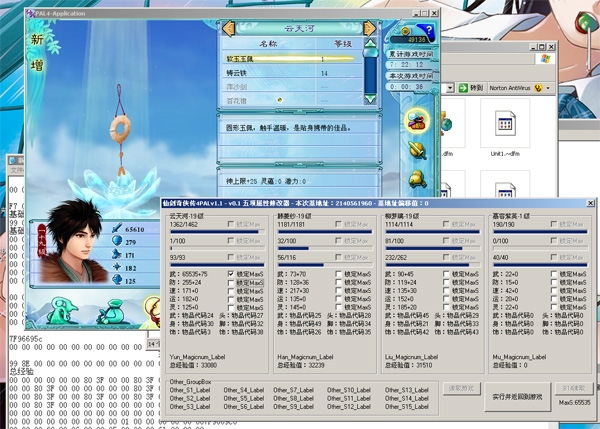The height and width of the screenshot is (429, 600).
Task: Switch to next character with right arrow
Action: [370, 28]
